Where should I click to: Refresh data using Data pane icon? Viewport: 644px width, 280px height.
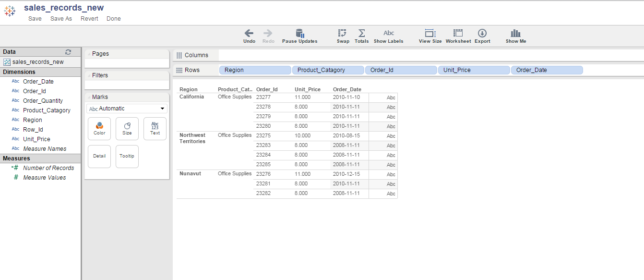(68, 52)
